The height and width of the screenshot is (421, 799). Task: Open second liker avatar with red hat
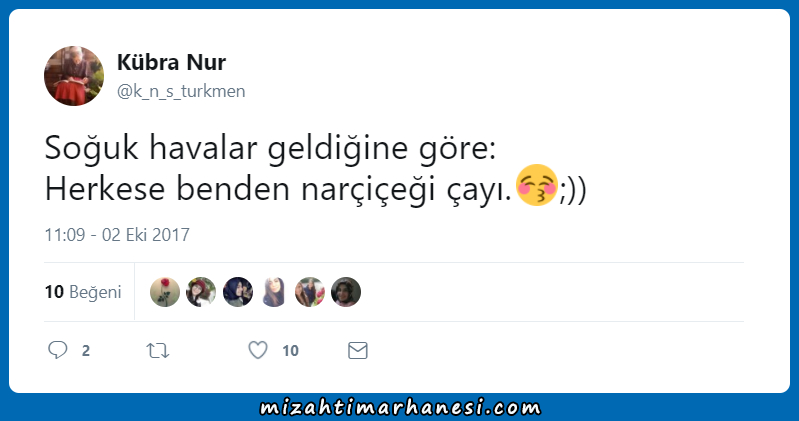coord(201,292)
